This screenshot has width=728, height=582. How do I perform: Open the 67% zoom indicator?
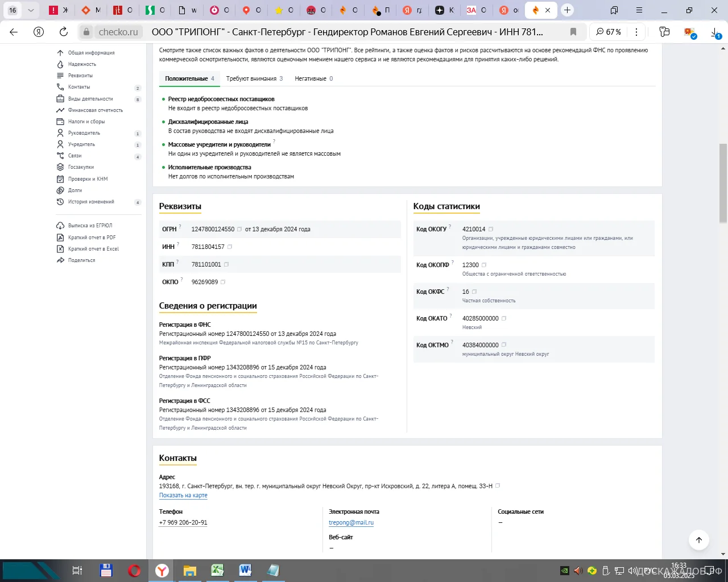[x=608, y=32]
